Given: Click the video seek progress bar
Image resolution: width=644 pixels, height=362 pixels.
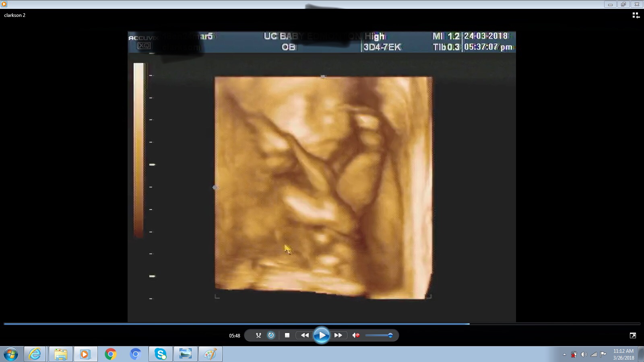Looking at the screenshot, I should (322, 323).
